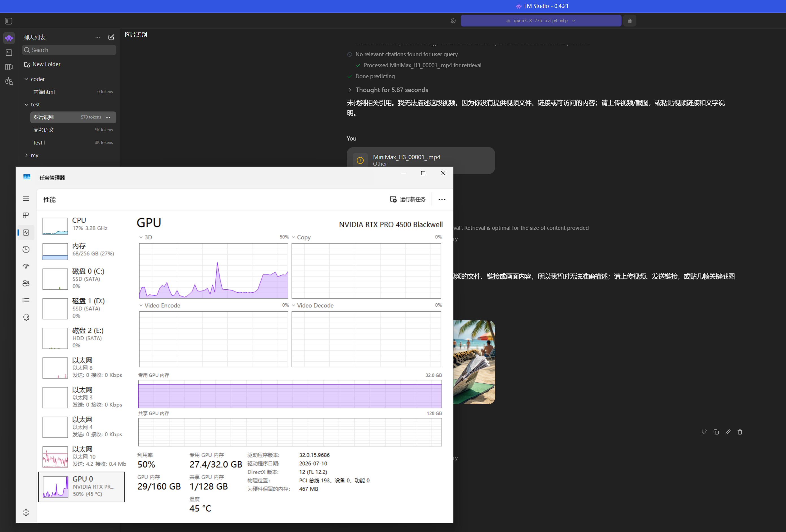Select the GPU 0 performance item
Image resolution: width=786 pixels, height=532 pixels.
click(82, 487)
